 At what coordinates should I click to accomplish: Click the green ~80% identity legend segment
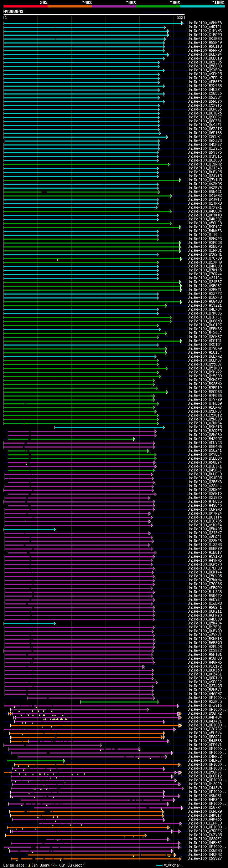pos(158,6)
